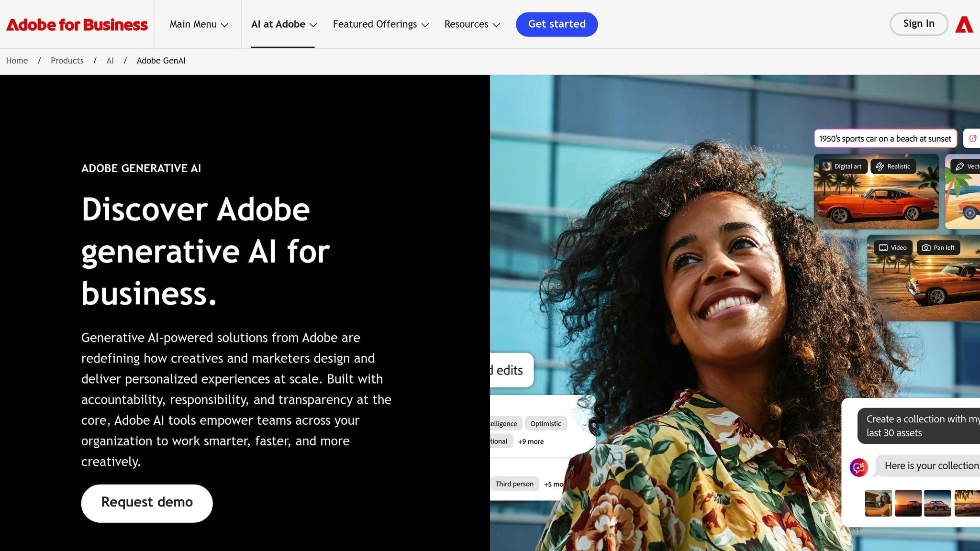This screenshot has height=551, width=980.
Task: Click the +9 more tags text
Action: pyautogui.click(x=531, y=441)
